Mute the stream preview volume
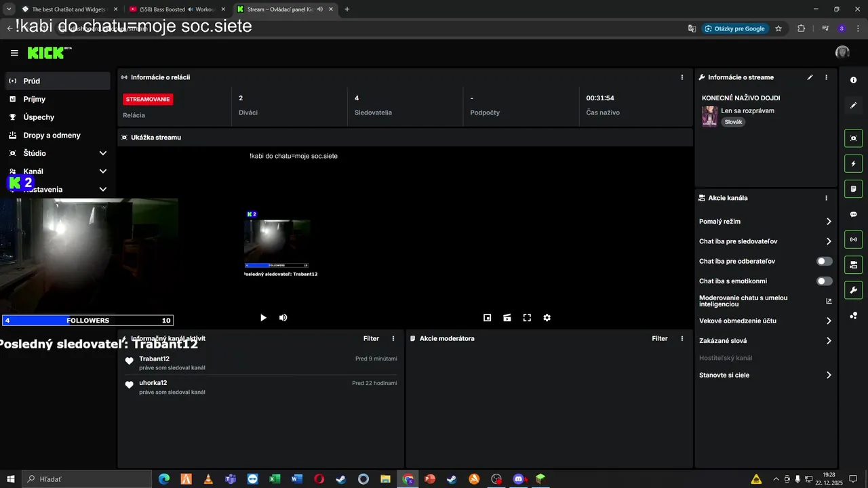 (283, 318)
